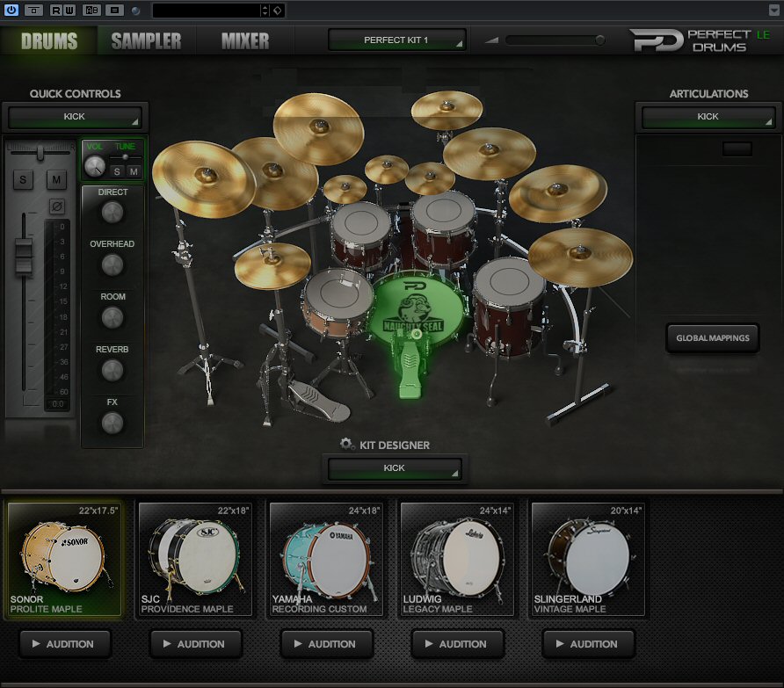This screenshot has height=688, width=784.
Task: Select the SJC Providence Maple kick
Action: [x=195, y=559]
